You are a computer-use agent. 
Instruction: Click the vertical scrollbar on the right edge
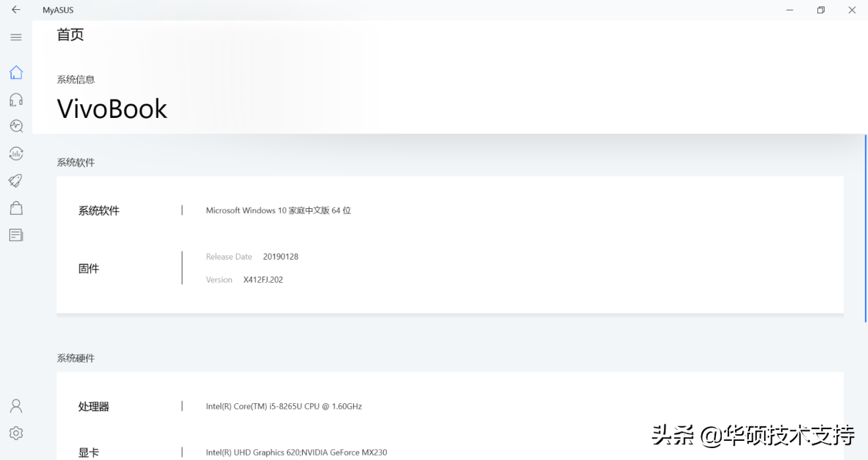[865, 229]
